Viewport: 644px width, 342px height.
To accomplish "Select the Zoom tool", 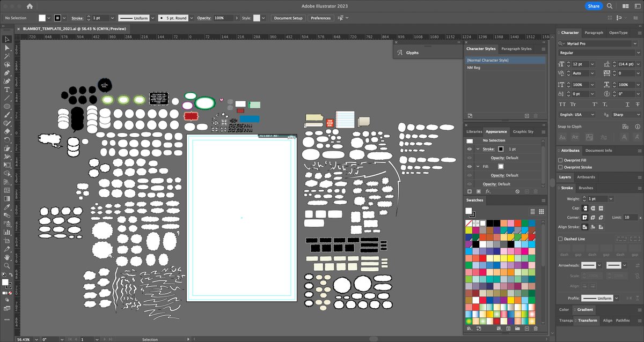I will point(7,266).
